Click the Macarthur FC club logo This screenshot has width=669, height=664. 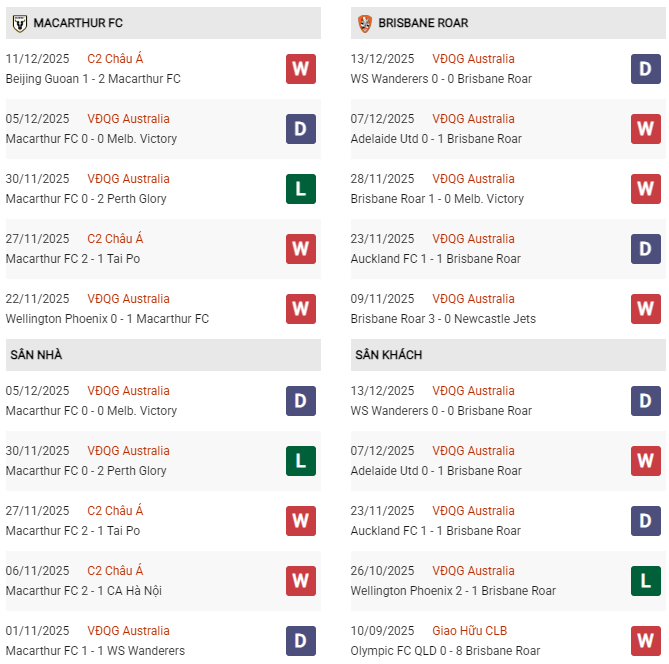[18, 22]
